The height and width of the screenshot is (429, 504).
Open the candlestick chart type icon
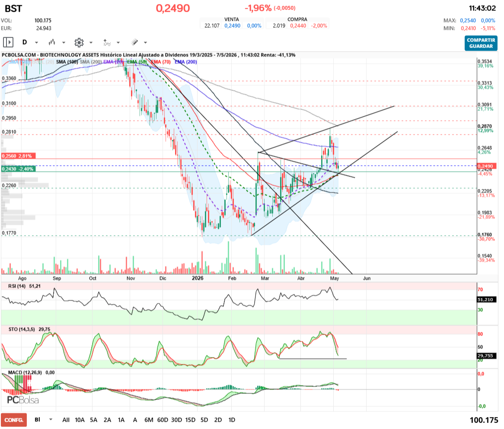[52, 42]
